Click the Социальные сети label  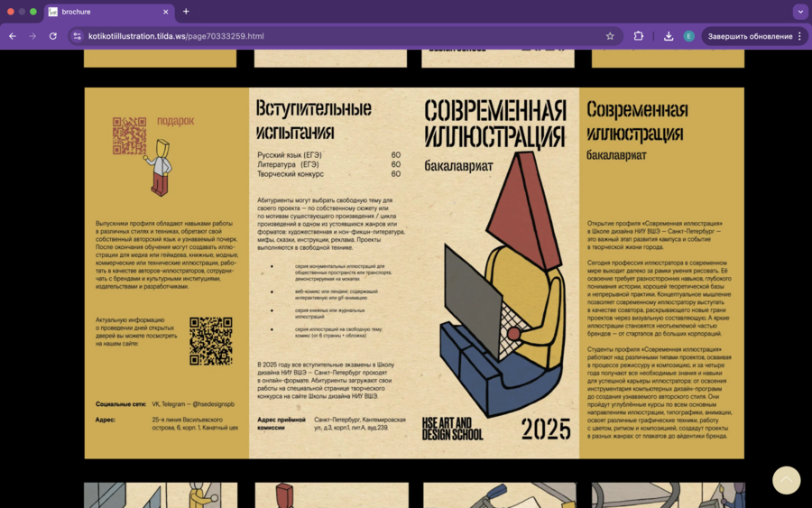121,404
